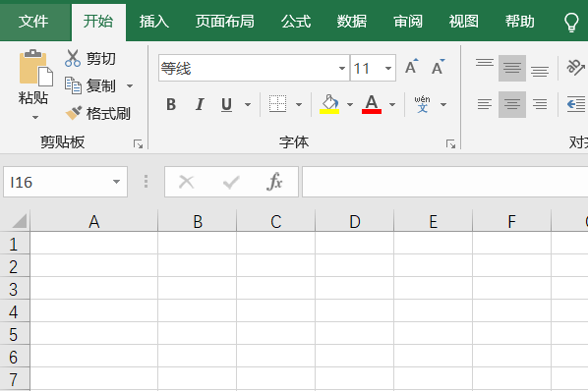The height and width of the screenshot is (391, 588).
Task: Click the cancel X in formula bar
Action: pos(186,182)
